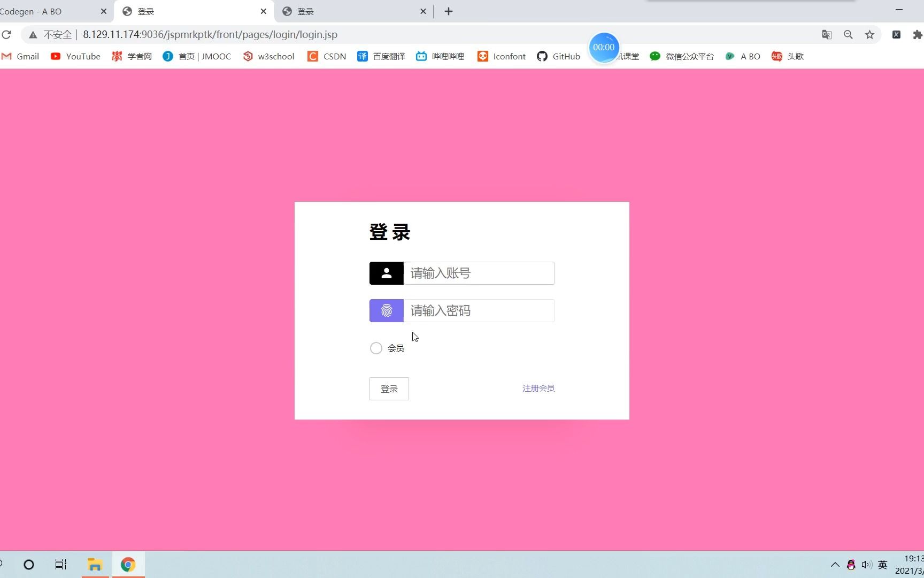This screenshot has height=578, width=924.
Task: Open the 注册会员 registration link
Action: [x=538, y=389]
